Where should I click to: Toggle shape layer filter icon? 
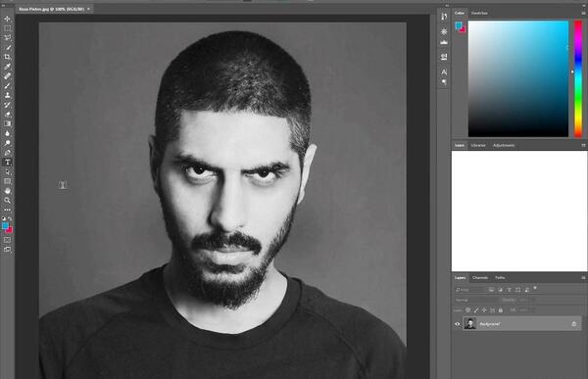(518, 290)
